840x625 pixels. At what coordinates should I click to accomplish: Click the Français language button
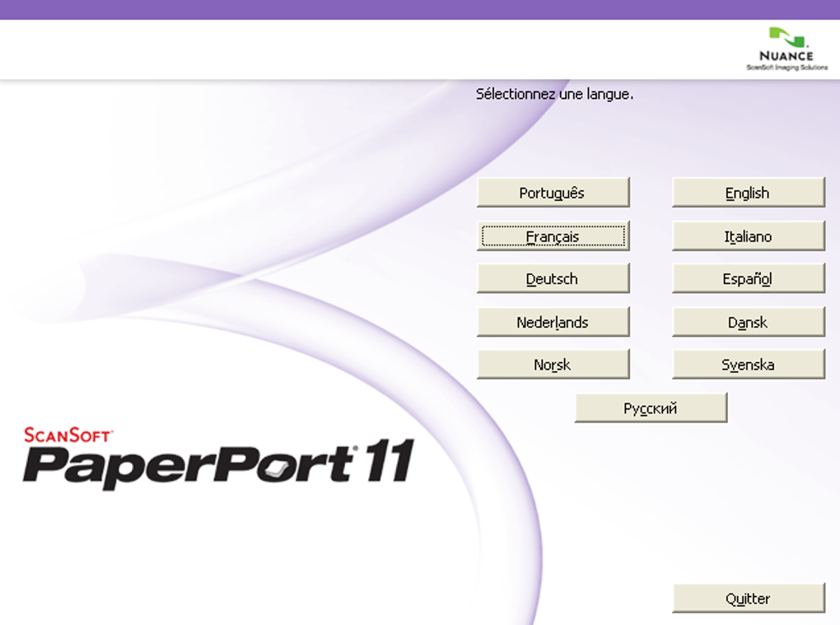pos(553,236)
